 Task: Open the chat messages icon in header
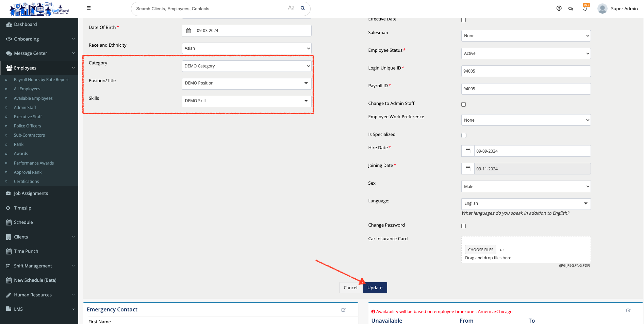point(571,9)
